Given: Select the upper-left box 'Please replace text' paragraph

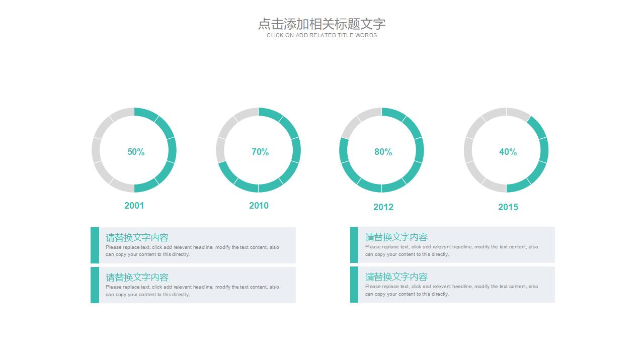Looking at the screenshot, I should click(x=192, y=251).
